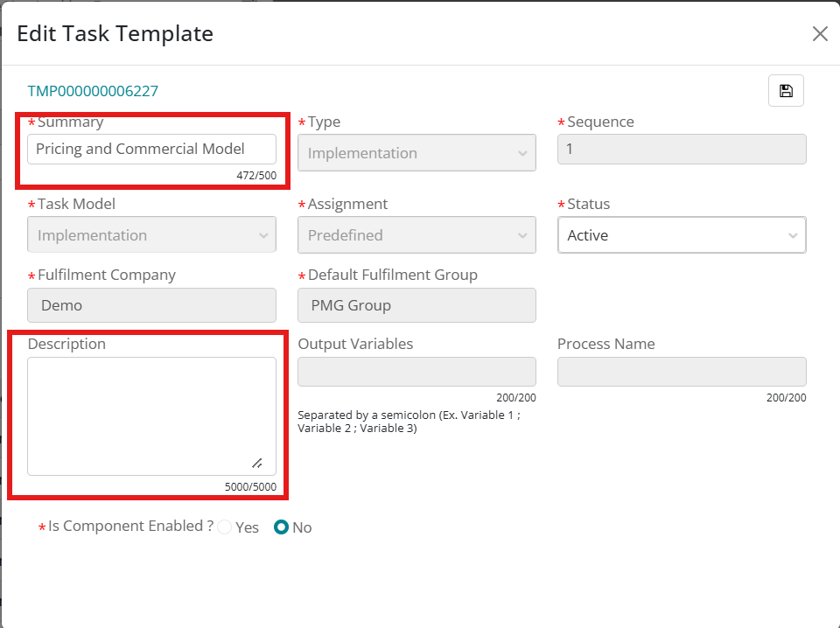
Task: Expand the Assignment dropdown
Action: [x=416, y=235]
